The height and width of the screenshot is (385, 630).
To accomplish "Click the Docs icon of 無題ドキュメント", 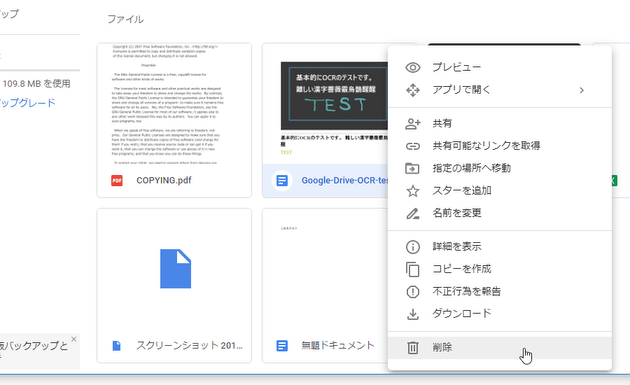I will point(282,346).
